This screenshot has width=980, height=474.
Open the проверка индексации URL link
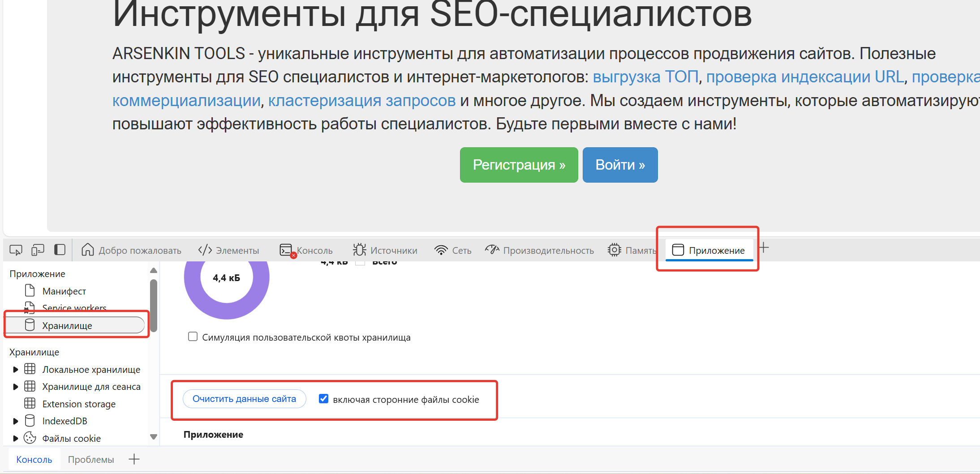tap(805, 77)
